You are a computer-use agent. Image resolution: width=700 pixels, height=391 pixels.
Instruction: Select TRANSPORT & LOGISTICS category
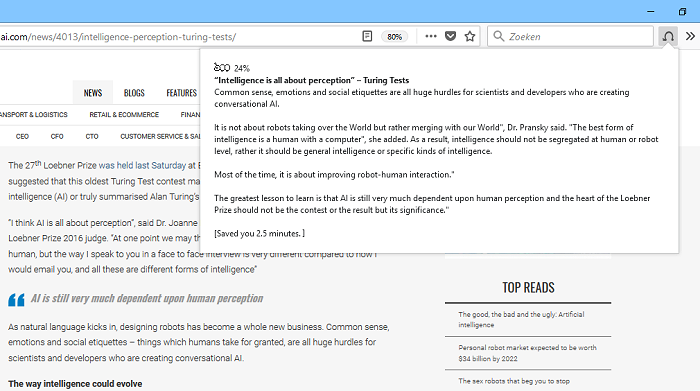(33, 115)
